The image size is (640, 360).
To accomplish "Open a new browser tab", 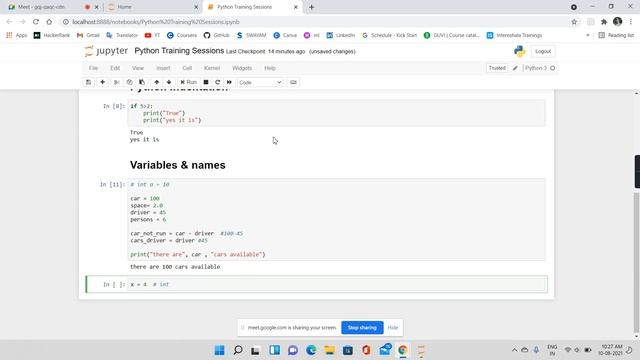I will pyautogui.click(x=311, y=7).
